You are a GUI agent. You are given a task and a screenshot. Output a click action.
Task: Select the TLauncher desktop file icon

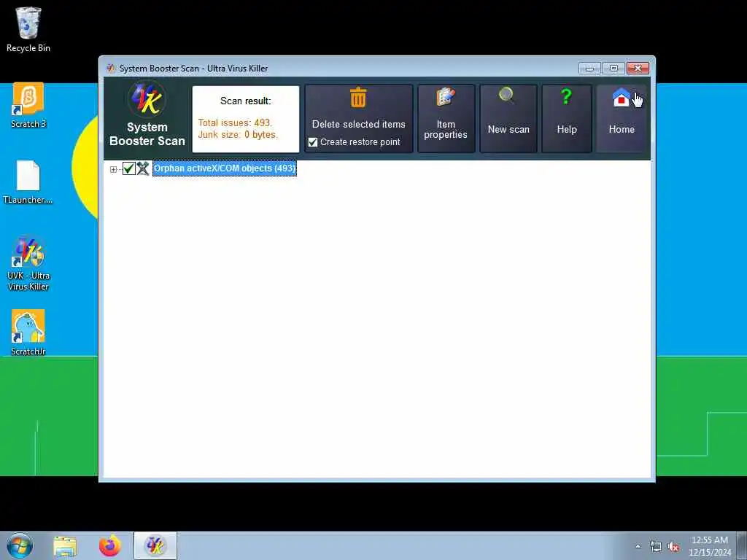[28, 182]
